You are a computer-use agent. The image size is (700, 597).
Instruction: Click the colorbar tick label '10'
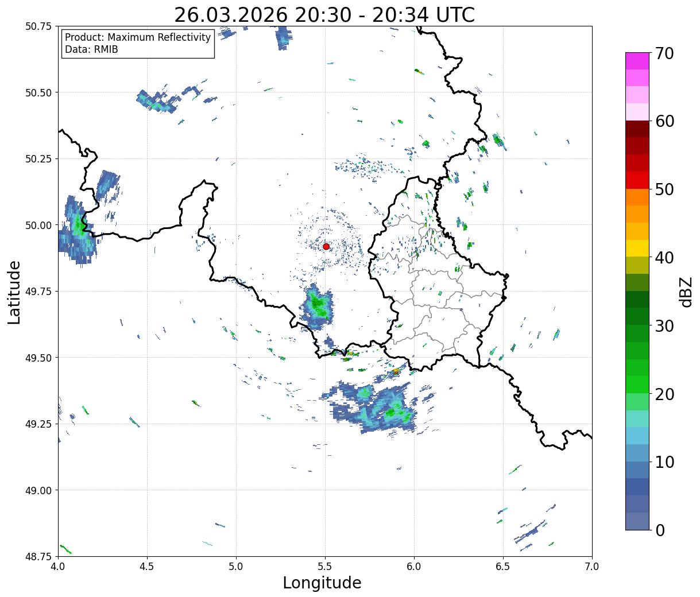664,462
